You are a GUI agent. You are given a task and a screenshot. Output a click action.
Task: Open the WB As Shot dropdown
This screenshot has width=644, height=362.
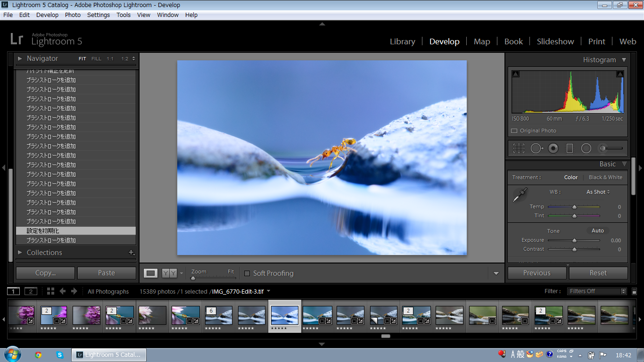click(598, 192)
